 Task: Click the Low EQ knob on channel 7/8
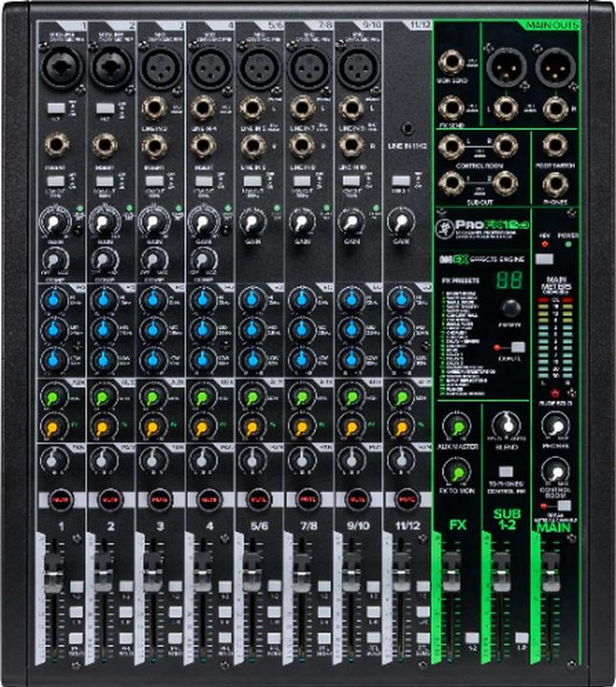click(301, 359)
